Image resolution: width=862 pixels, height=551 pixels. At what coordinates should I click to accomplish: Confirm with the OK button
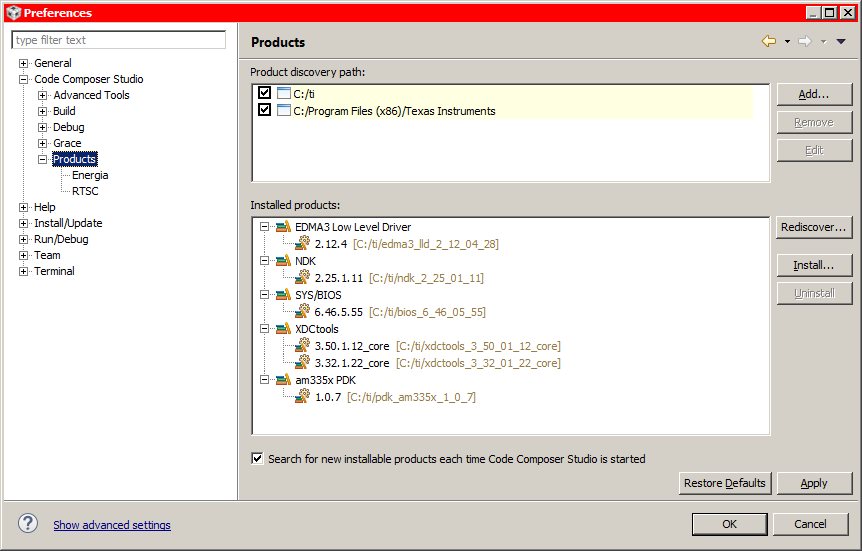coord(730,524)
